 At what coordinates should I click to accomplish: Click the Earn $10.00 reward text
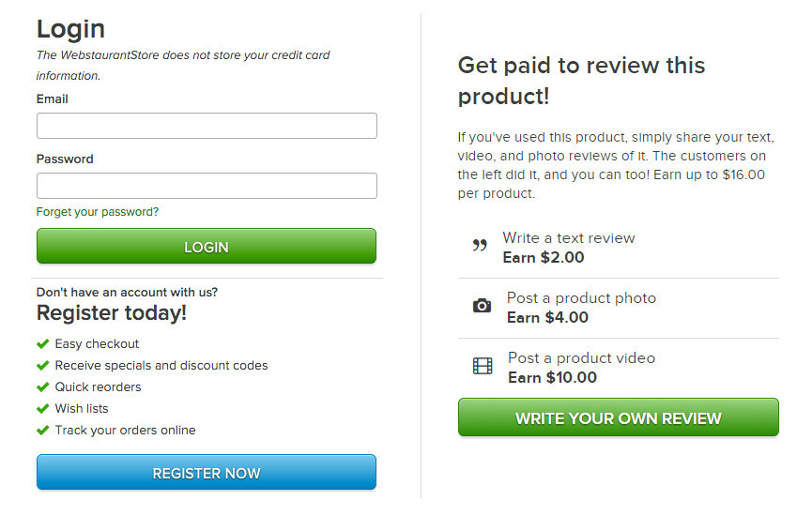click(x=552, y=377)
